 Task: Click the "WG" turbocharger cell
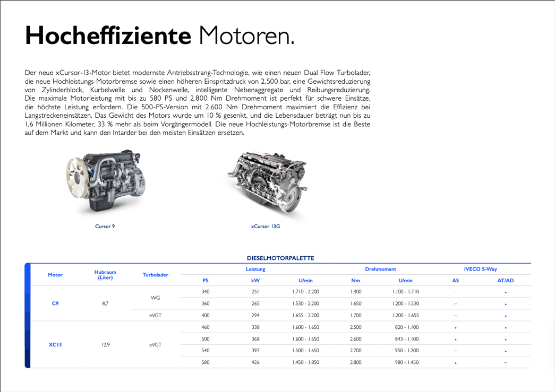pos(155,298)
